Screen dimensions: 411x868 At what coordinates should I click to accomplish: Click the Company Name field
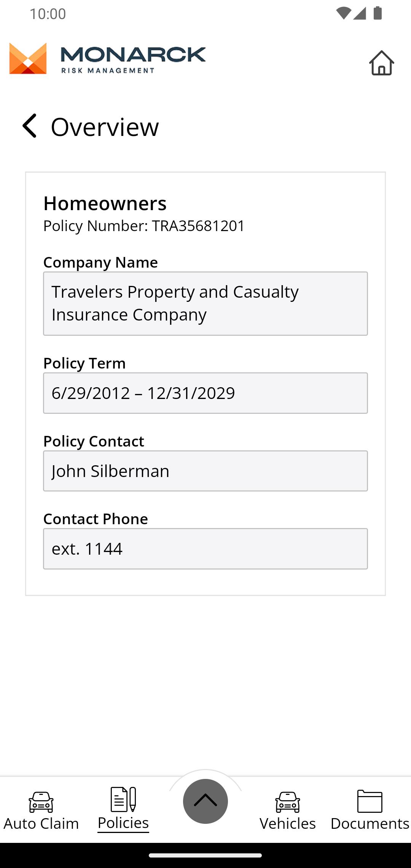coord(205,303)
